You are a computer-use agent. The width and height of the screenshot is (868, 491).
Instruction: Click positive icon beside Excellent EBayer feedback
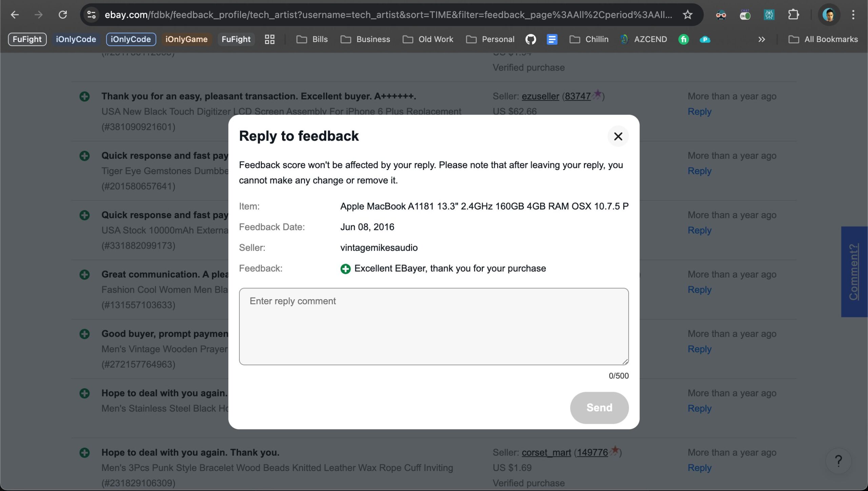[345, 269]
